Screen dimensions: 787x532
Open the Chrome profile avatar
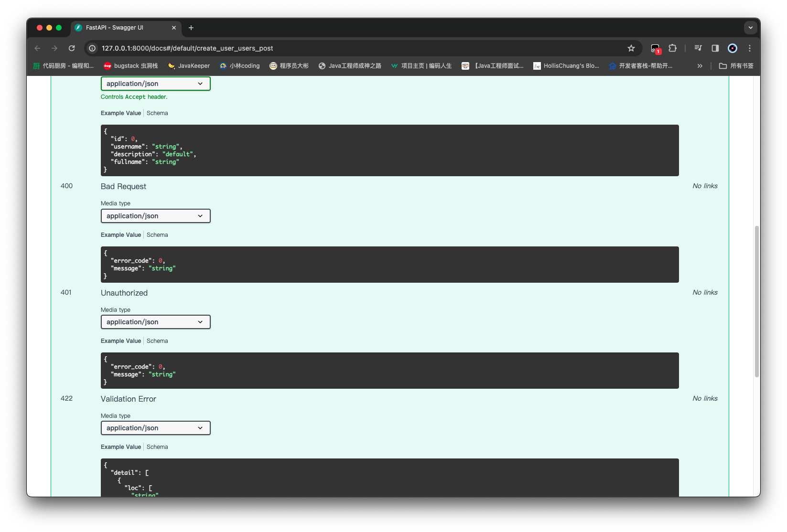click(733, 48)
